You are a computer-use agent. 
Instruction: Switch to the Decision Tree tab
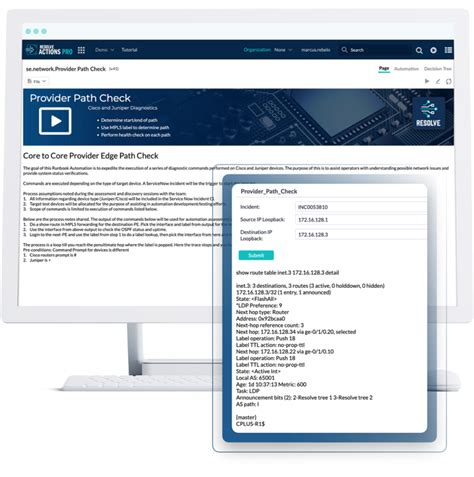(438, 69)
